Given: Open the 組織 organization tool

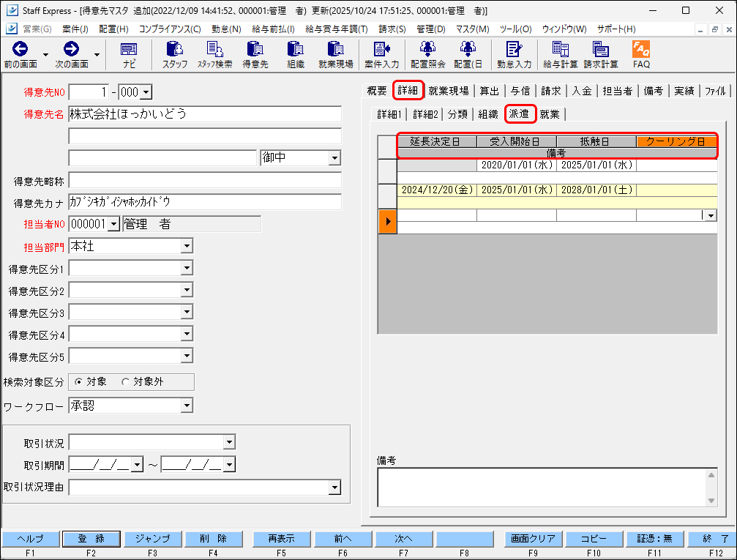Looking at the screenshot, I should (296, 53).
